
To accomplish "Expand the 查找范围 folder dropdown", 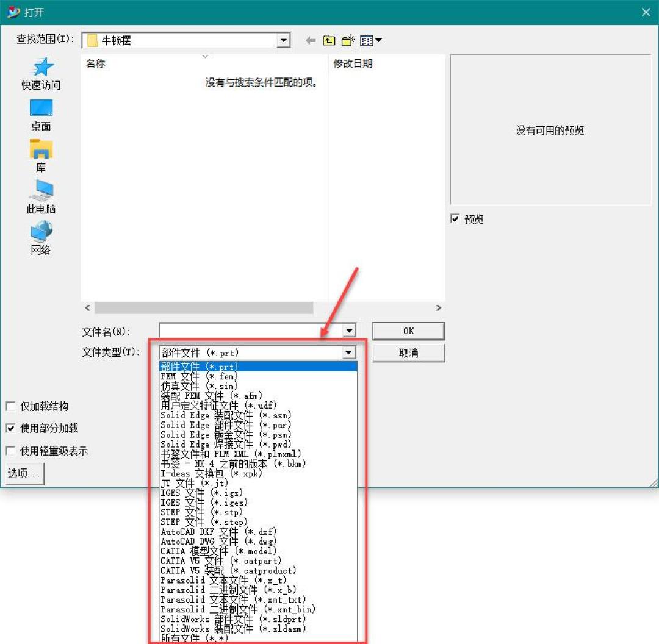I will tap(284, 40).
